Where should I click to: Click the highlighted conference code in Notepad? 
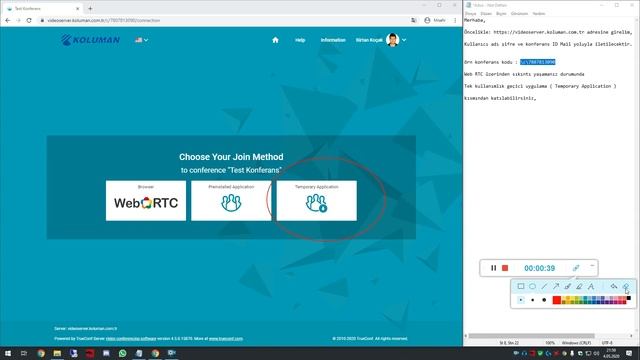tap(538, 62)
